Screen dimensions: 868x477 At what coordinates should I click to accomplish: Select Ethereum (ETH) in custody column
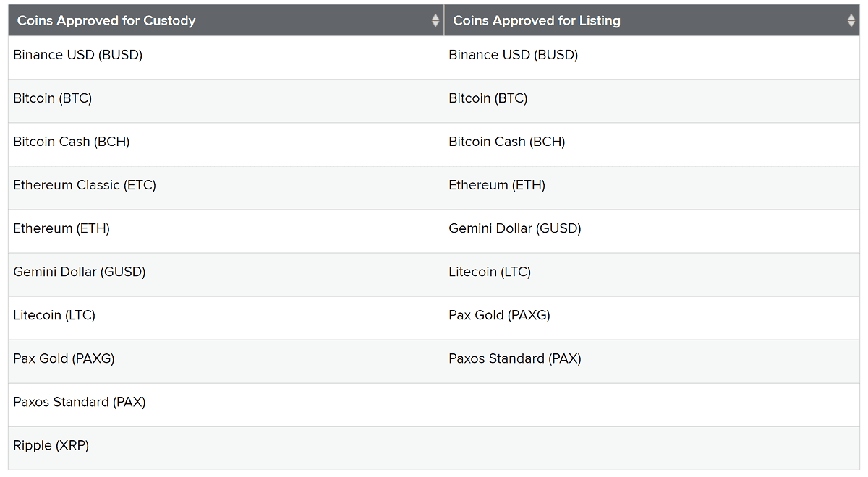(x=61, y=228)
